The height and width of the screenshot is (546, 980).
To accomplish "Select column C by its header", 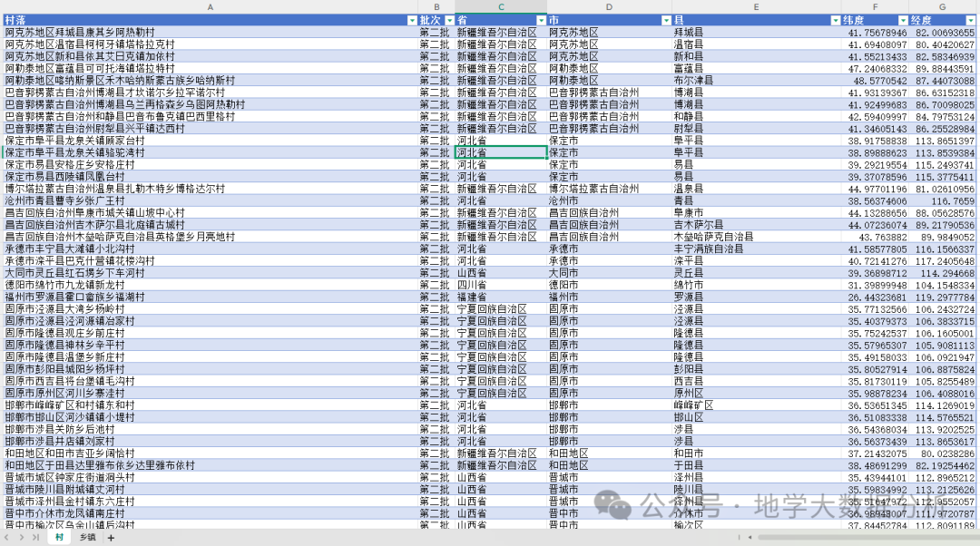I will 501,7.
